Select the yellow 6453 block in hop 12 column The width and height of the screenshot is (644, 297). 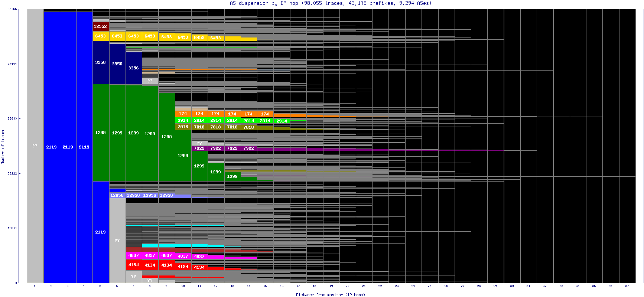click(216, 38)
